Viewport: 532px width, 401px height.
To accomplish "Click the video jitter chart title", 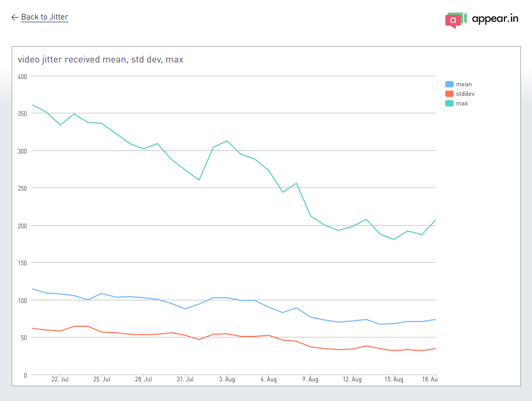I will pos(101,59).
